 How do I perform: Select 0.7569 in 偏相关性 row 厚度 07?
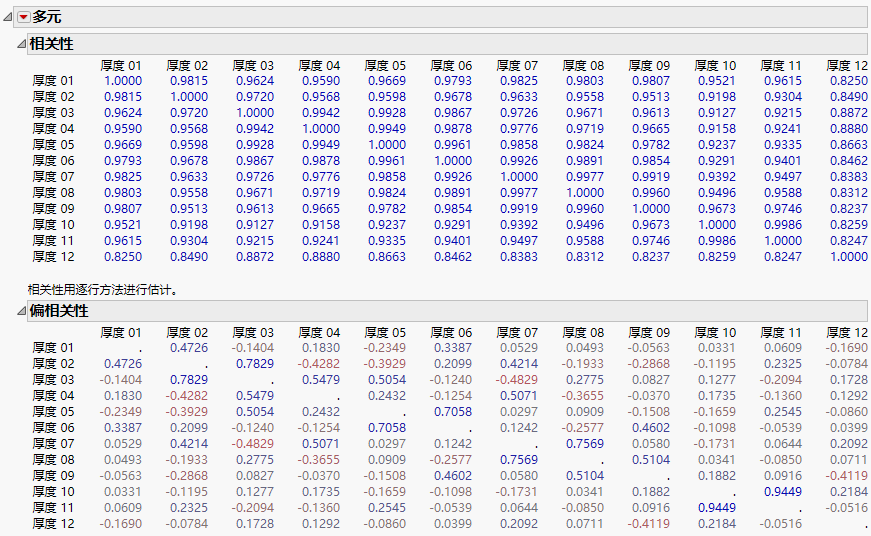pos(585,444)
